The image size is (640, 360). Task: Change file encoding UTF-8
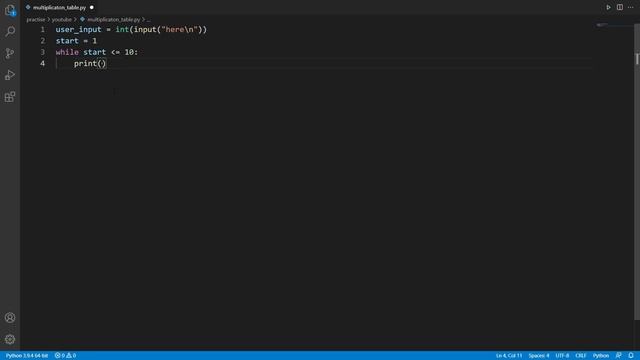pyautogui.click(x=562, y=356)
